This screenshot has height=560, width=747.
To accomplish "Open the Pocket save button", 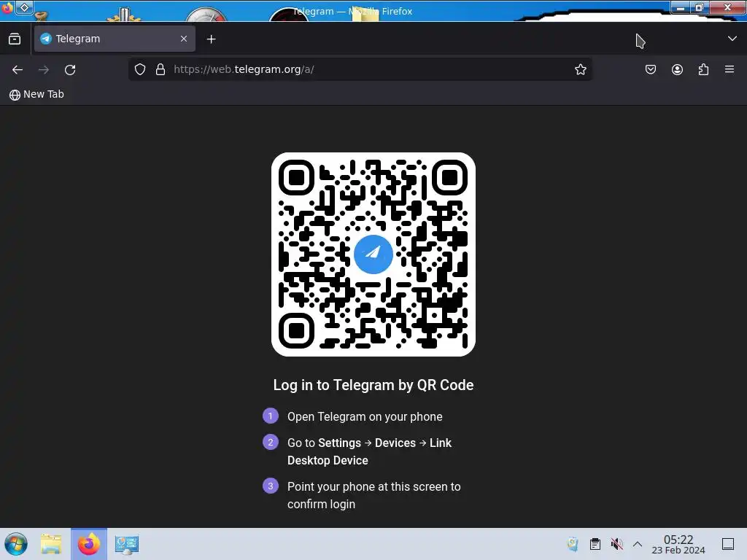I will coord(650,69).
